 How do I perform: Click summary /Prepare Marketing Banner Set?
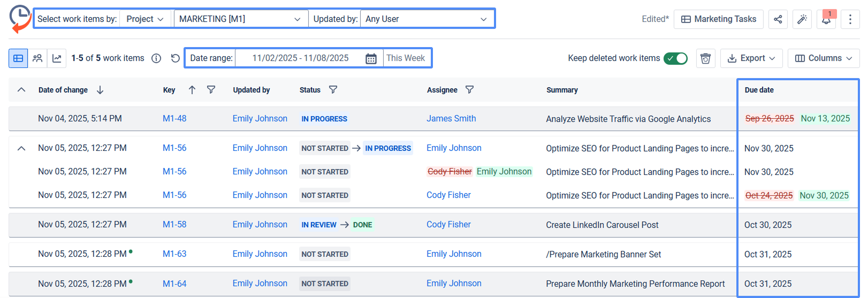(604, 254)
